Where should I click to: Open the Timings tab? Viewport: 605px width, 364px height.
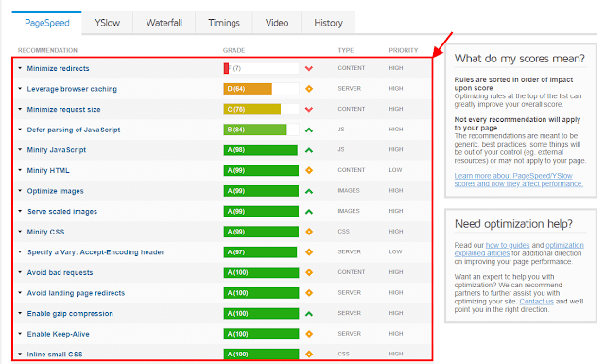(x=224, y=23)
